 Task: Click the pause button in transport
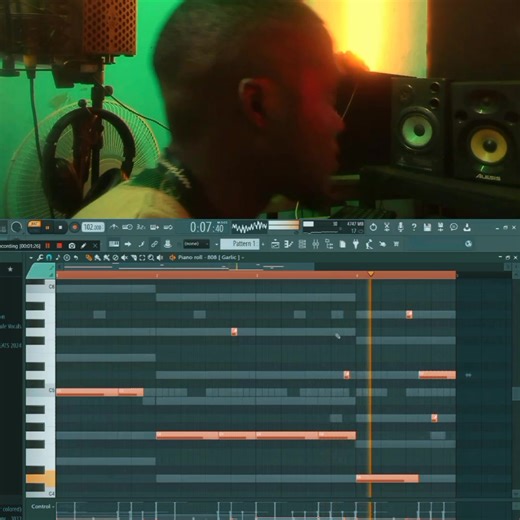48,227
